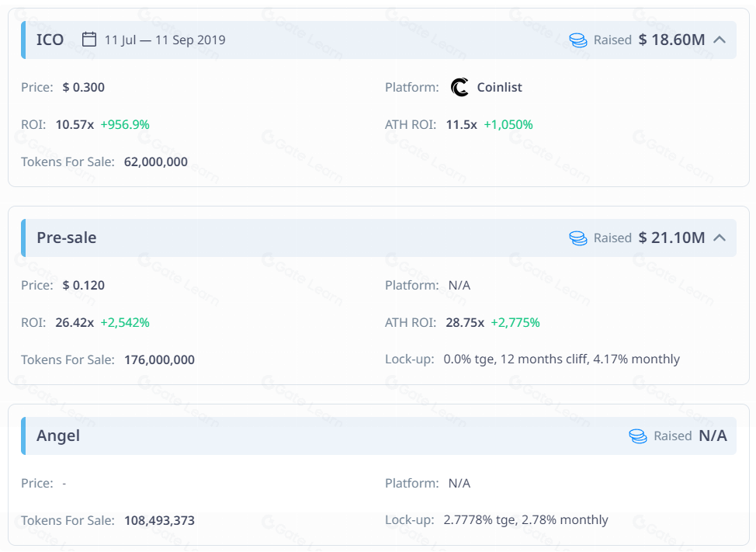This screenshot has height=552, width=756.
Task: Collapse the ICO section chevron
Action: 720,40
